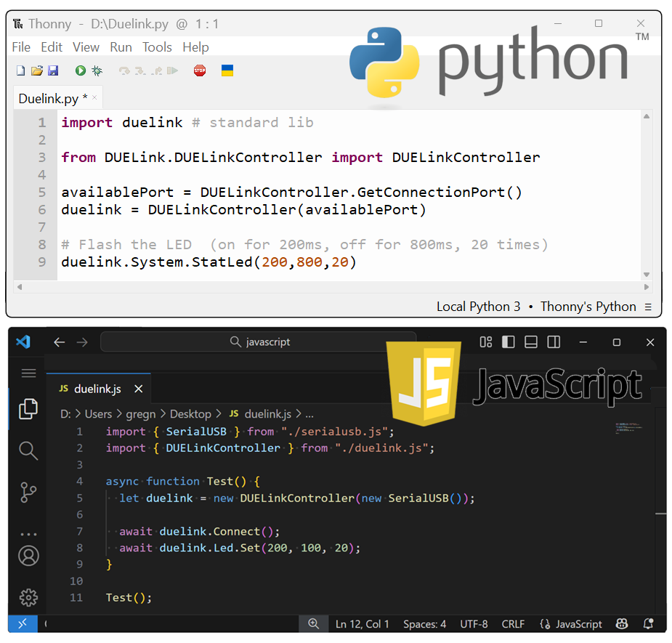The width and height of the screenshot is (672, 643).
Task: Click the Save floppy disk icon
Action: click(x=53, y=70)
